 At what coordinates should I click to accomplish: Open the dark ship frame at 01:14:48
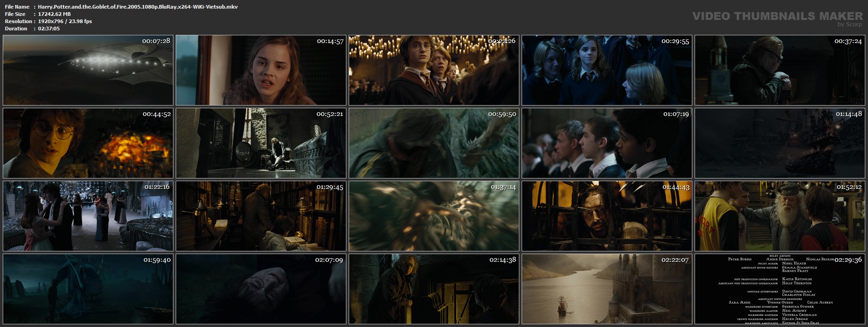pos(780,143)
